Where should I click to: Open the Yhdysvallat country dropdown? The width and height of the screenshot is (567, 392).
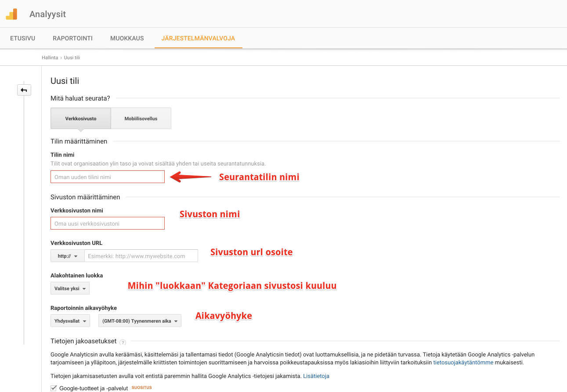(70, 321)
